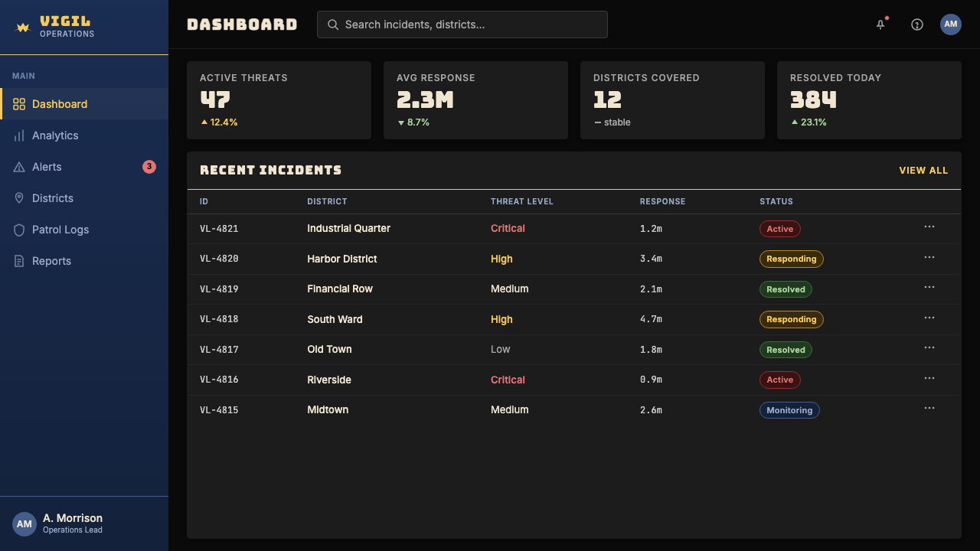Screen dimensions: 980x551
Task: Open more options for VL-4821 row
Action: click(929, 227)
